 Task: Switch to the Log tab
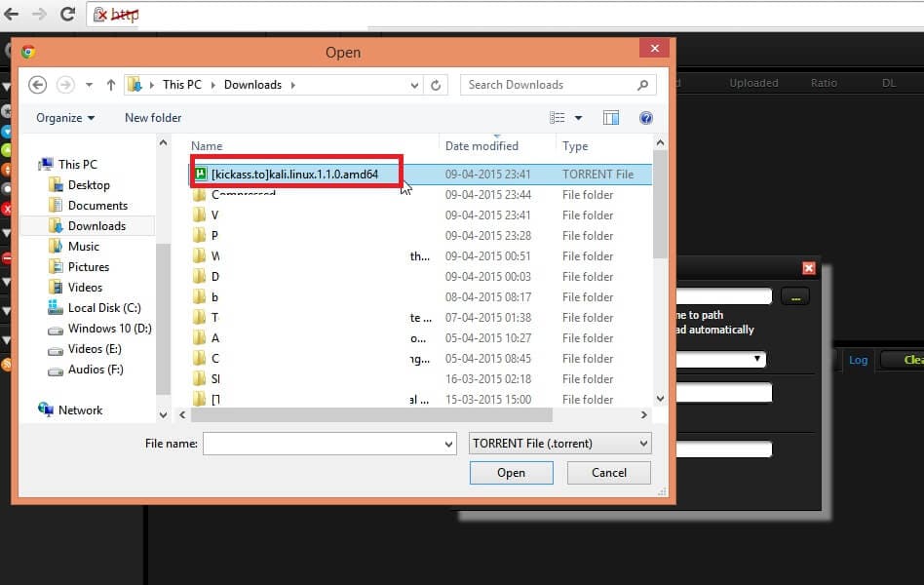pyautogui.click(x=858, y=360)
